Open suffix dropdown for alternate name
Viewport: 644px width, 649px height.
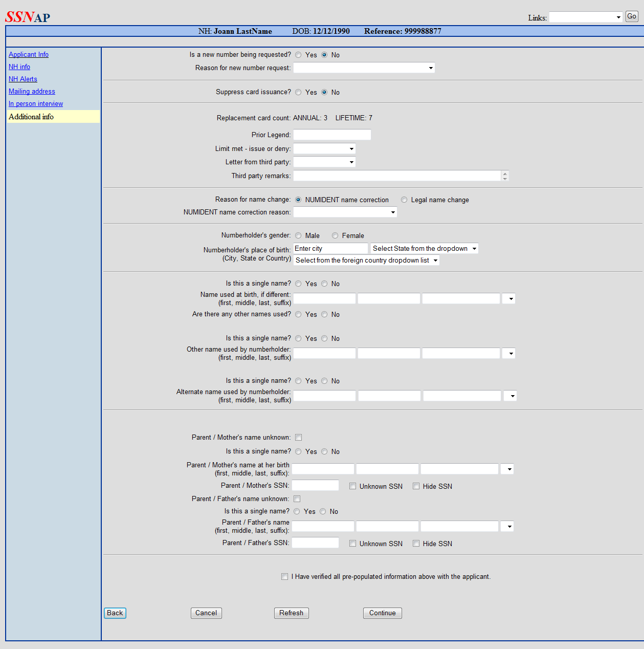(x=510, y=396)
